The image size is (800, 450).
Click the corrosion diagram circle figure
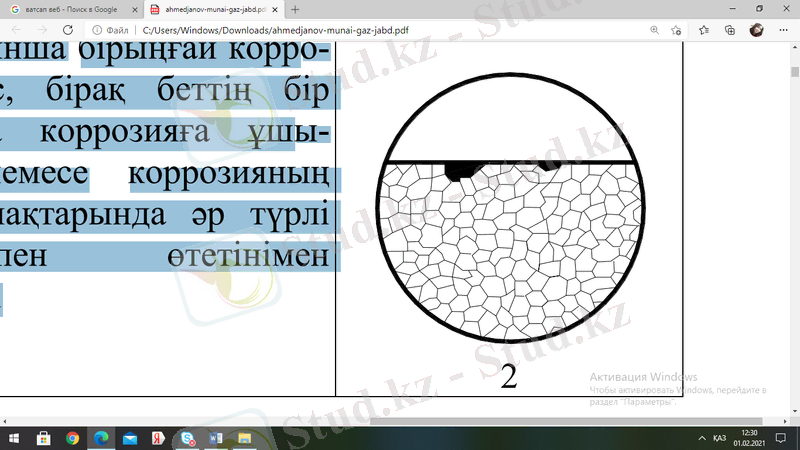(510, 208)
